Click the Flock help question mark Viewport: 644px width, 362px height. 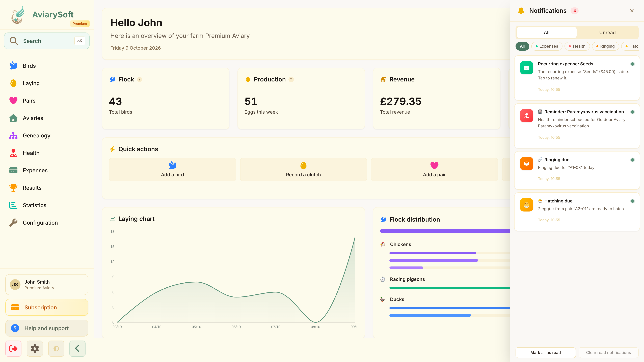pyautogui.click(x=140, y=79)
